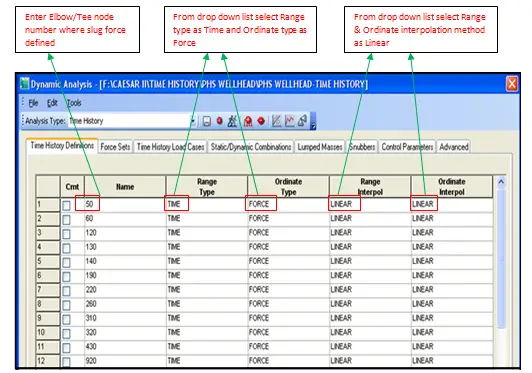Click the small red circle error-check icon
532x373 pixels.
220,120
